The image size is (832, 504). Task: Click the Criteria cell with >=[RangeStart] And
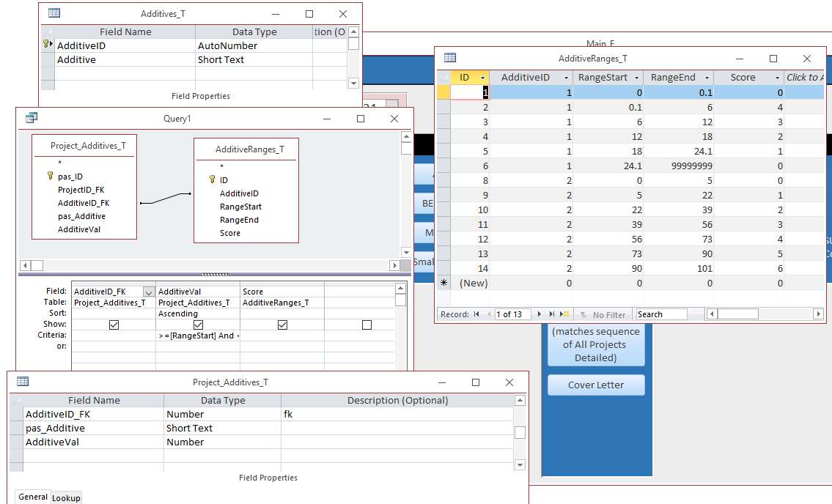[198, 336]
